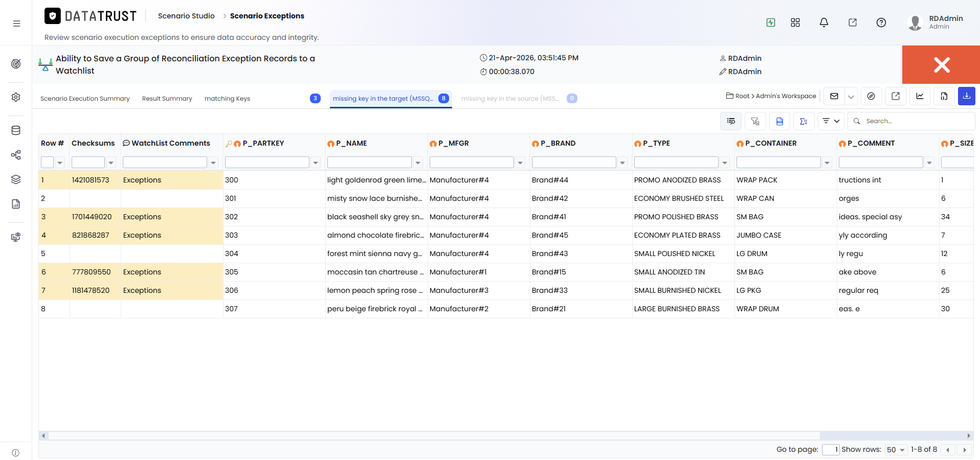Click Root > Admin's Workspace folder path

tap(771, 96)
